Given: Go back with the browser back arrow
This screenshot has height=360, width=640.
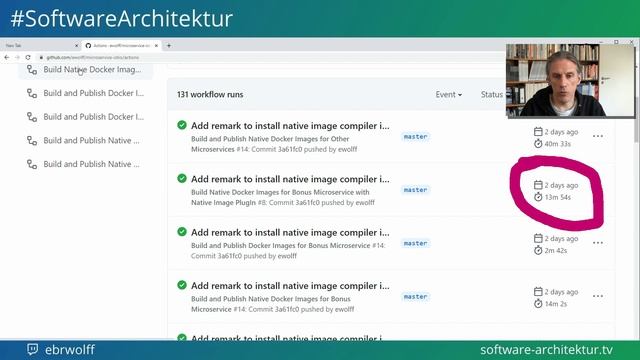Looking at the screenshot, I should (x=7, y=58).
